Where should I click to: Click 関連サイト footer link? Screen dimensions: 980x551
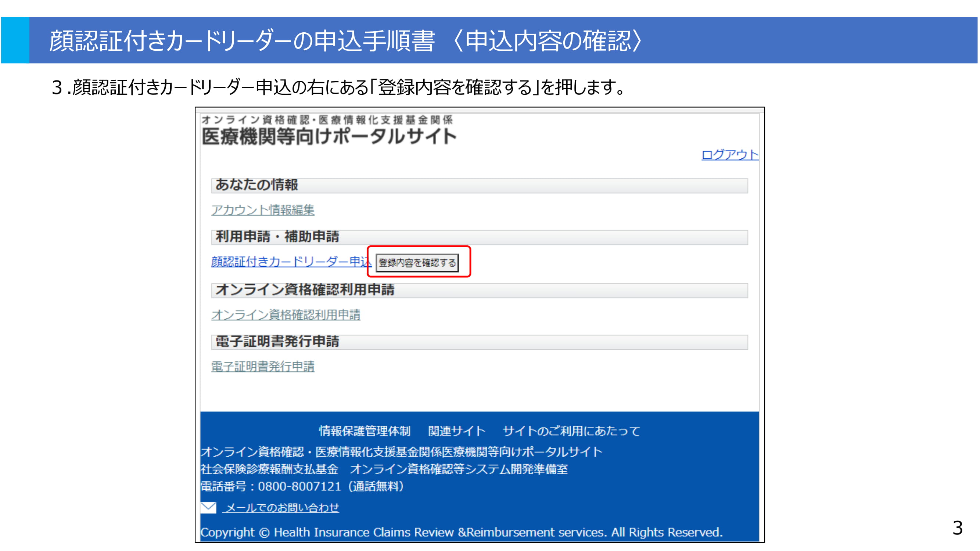tap(456, 431)
